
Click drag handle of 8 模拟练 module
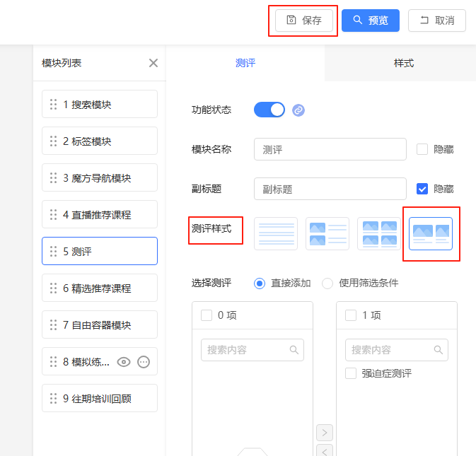point(54,362)
